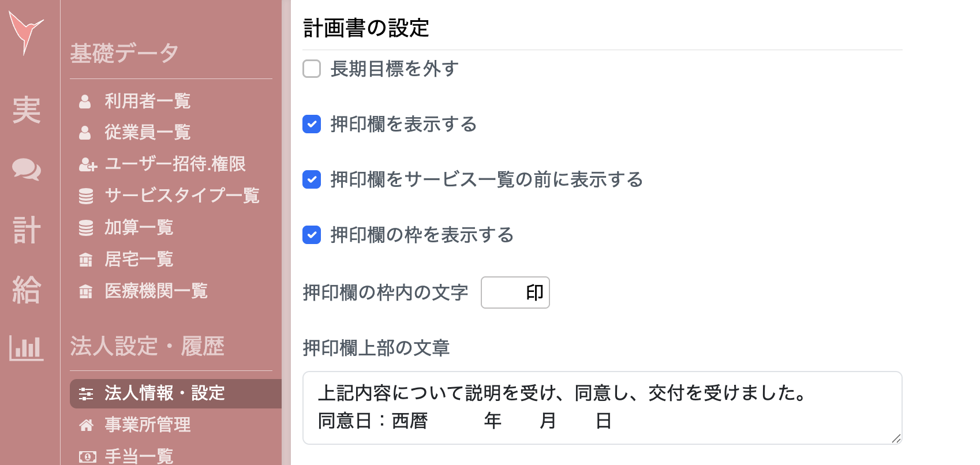
Task: Select the home icon next to 事業所管理
Action: click(87, 425)
